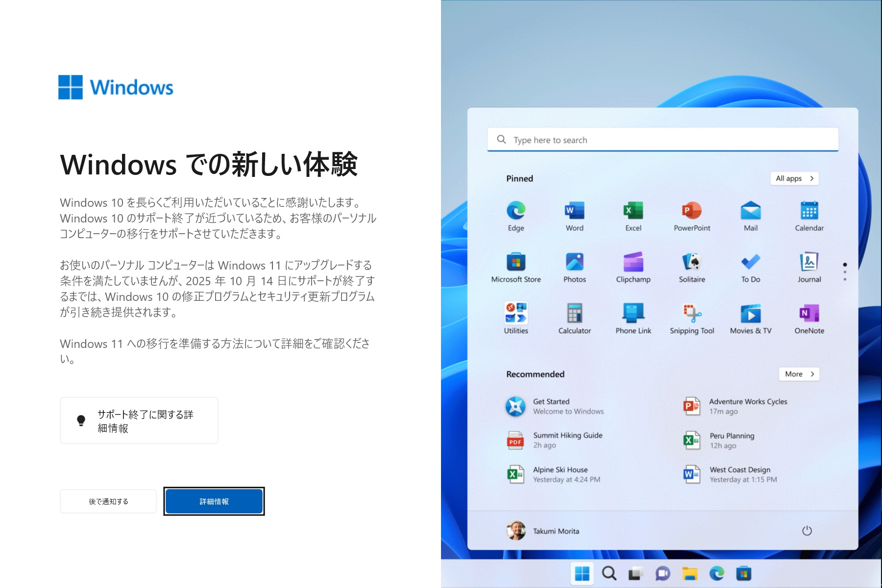Open Task View on the taskbar
882x588 pixels.
(636, 573)
